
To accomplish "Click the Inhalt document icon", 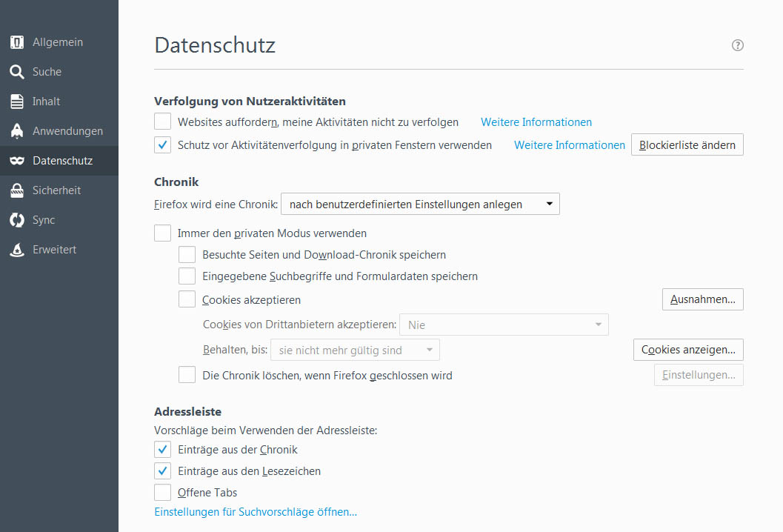I will 17,102.
